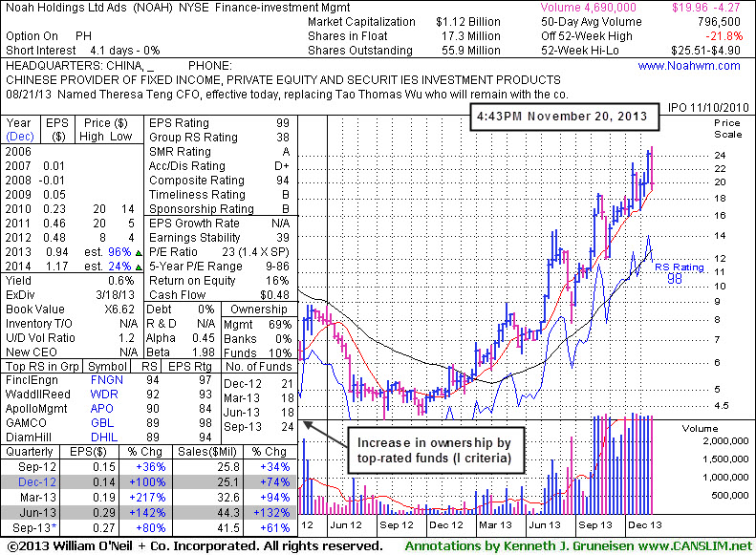This screenshot has height=555, width=756.
Task: Click the 5-Year P/E Range 9-86 value
Action: tap(277, 267)
